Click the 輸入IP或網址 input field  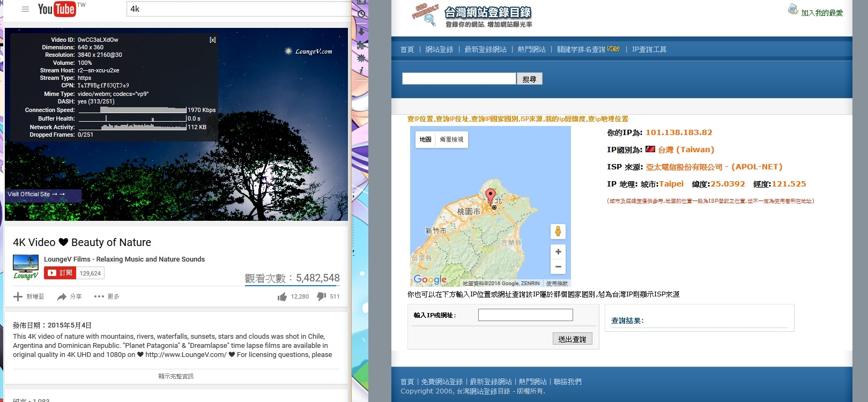(x=525, y=315)
